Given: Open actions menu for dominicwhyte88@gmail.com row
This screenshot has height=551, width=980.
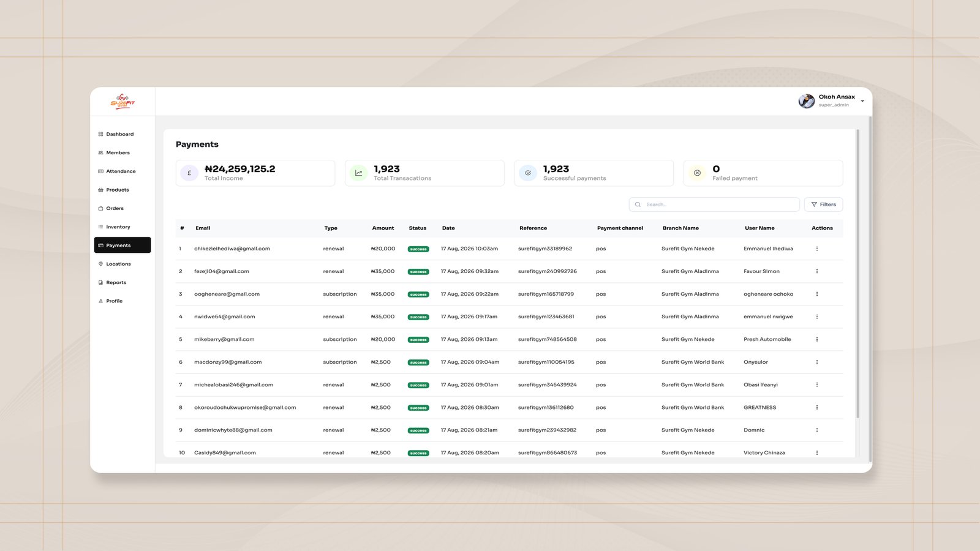Looking at the screenshot, I should tap(816, 430).
